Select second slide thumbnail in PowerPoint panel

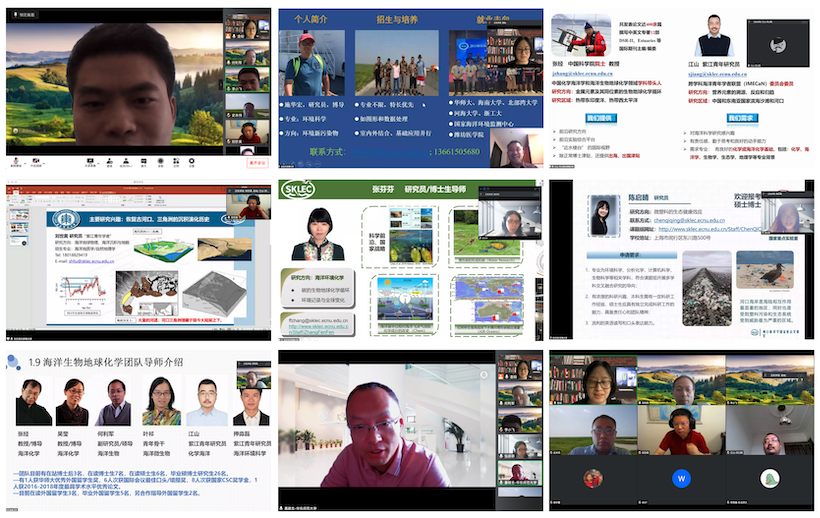pyautogui.click(x=18, y=227)
